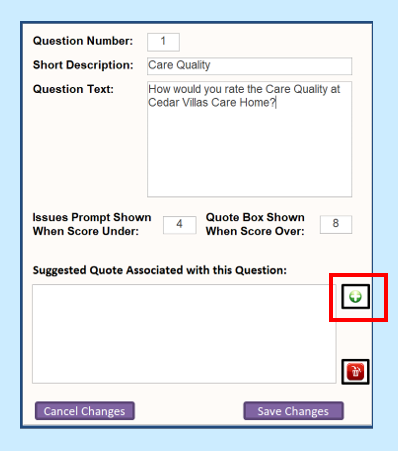
Task: Click blank space below text in Question Text box
Action: (249, 153)
